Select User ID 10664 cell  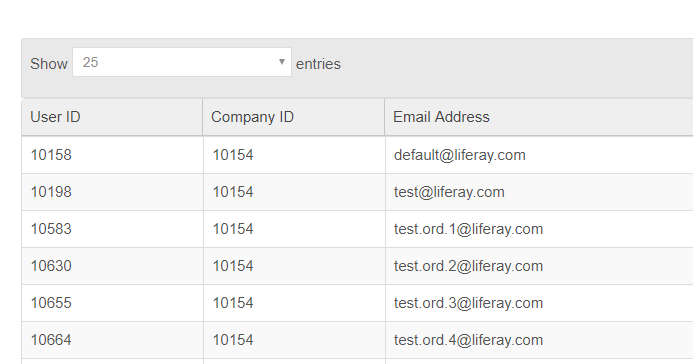tap(112, 340)
